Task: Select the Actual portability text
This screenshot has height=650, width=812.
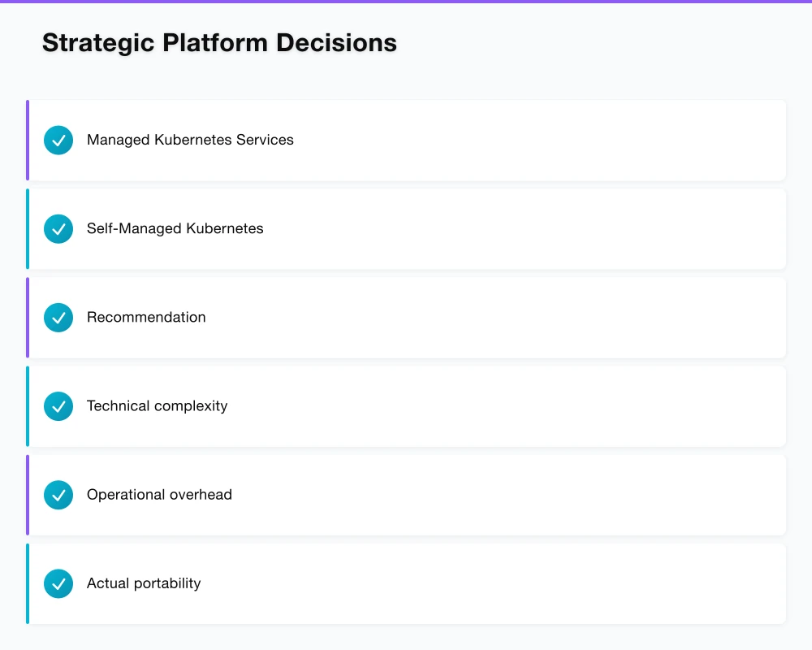Action: tap(144, 583)
